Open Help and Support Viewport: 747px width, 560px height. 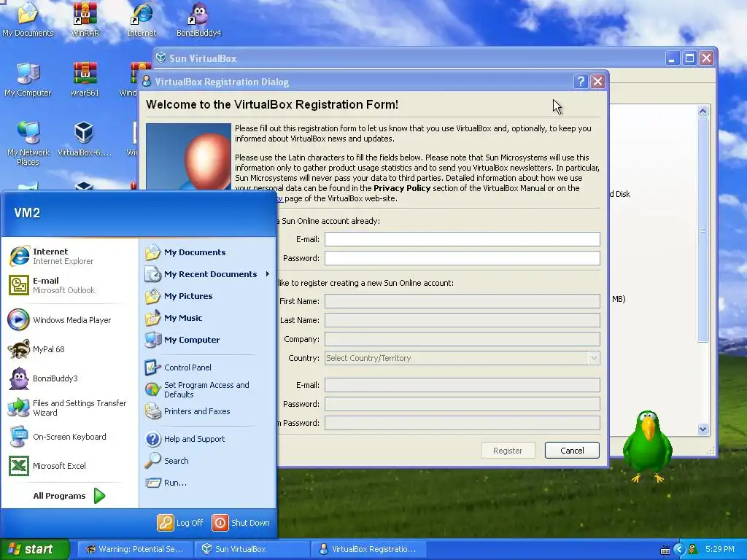(208, 439)
